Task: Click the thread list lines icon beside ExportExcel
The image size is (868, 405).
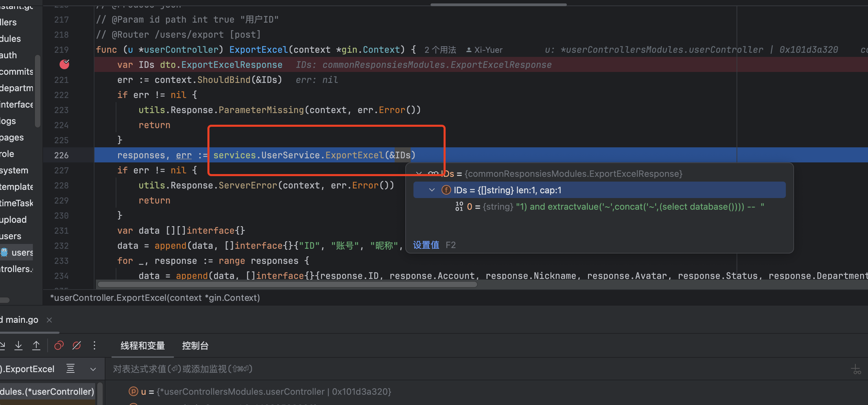Action: pyautogui.click(x=71, y=369)
